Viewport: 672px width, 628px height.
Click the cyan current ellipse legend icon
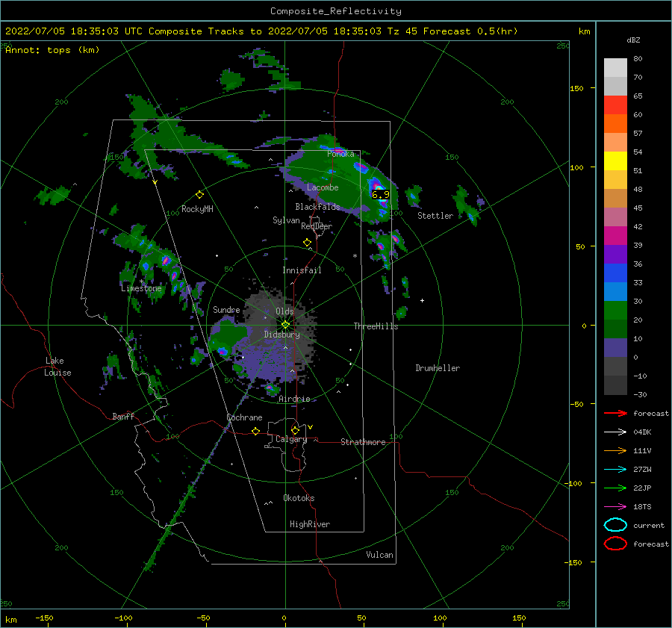tap(615, 525)
